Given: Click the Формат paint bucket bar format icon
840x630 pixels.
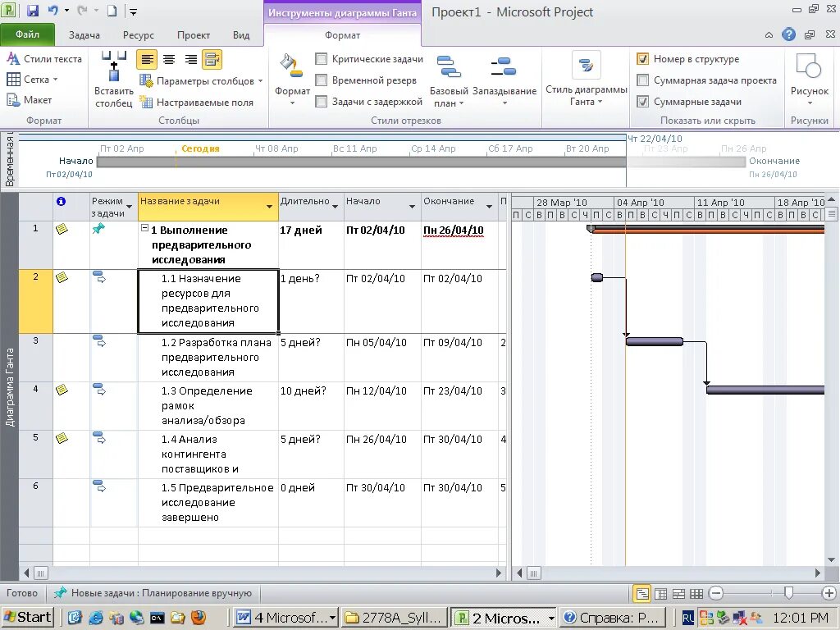Looking at the screenshot, I should click(292, 66).
